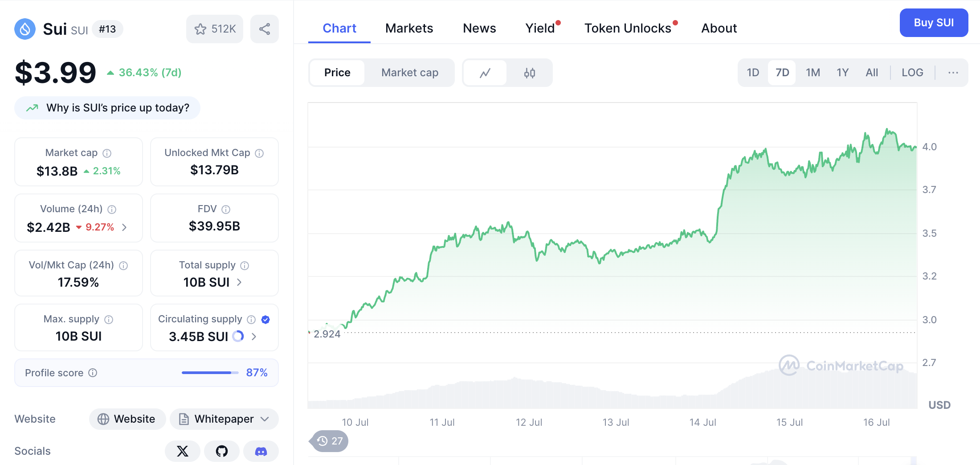Open the Token Unlocks tab
The image size is (980, 465).
click(628, 28)
